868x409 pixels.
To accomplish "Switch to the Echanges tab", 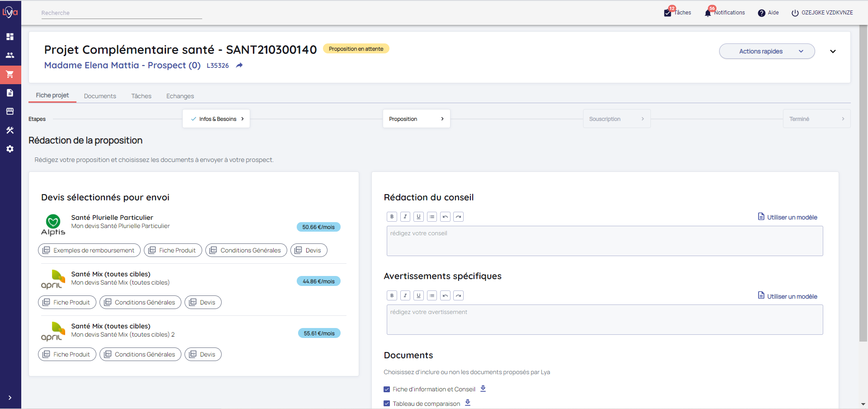I will 180,96.
